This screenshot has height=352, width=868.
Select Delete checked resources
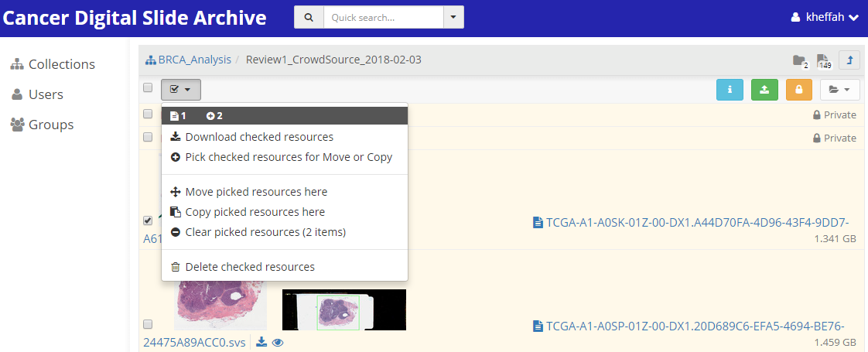tap(285, 267)
